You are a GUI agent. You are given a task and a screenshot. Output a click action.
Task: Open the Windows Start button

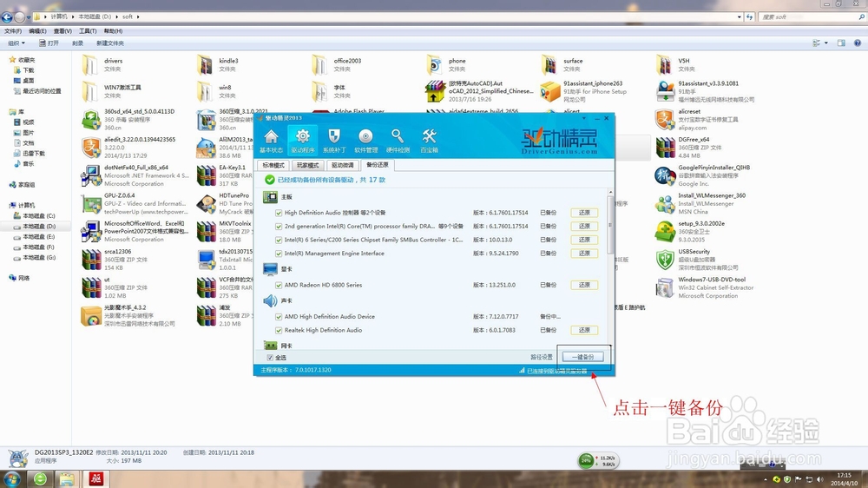[12, 479]
